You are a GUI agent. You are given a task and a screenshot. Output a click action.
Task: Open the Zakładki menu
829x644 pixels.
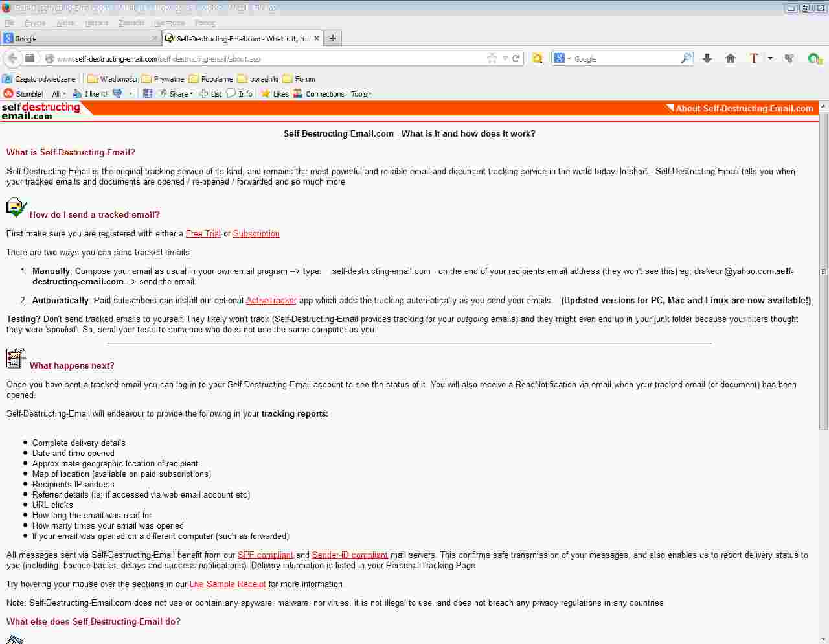131,23
